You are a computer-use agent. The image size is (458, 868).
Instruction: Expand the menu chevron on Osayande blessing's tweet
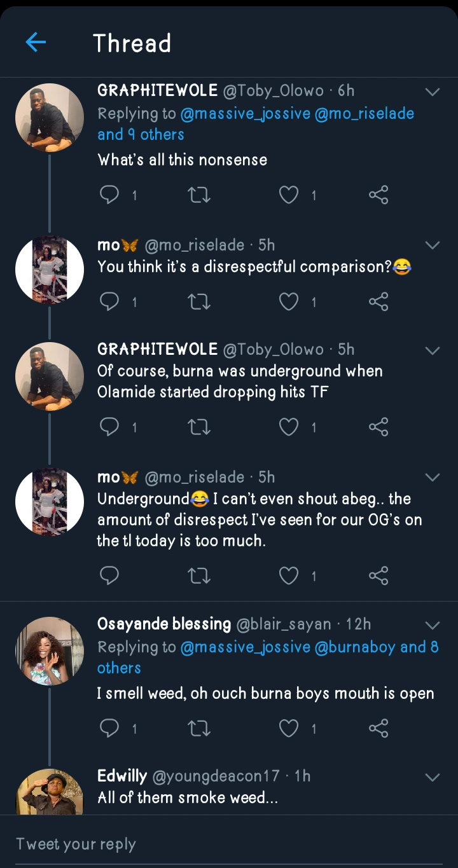433,625
